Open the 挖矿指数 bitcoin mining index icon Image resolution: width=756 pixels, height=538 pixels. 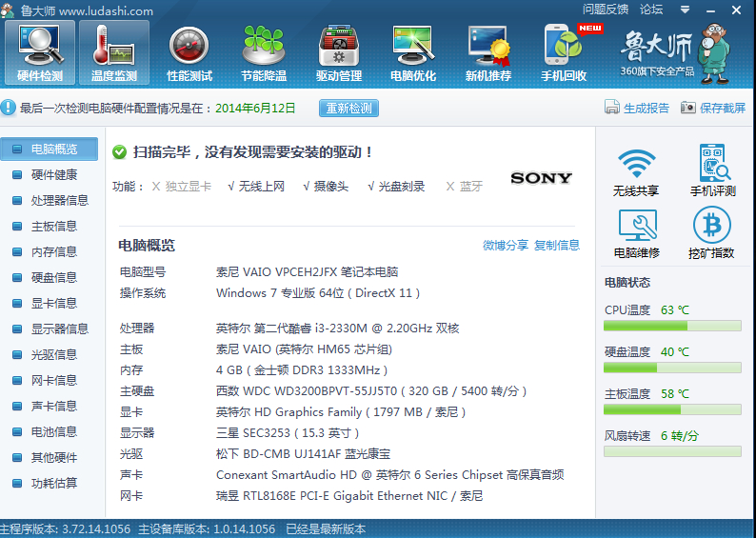coord(711,232)
